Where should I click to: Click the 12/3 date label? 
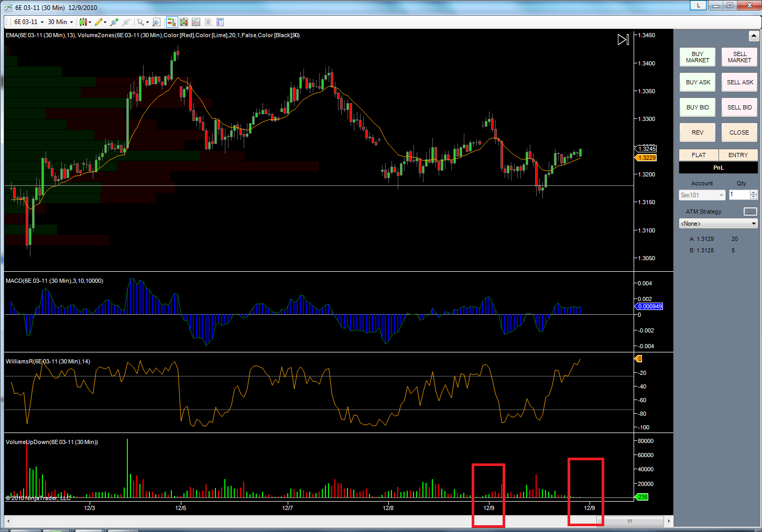[90, 508]
